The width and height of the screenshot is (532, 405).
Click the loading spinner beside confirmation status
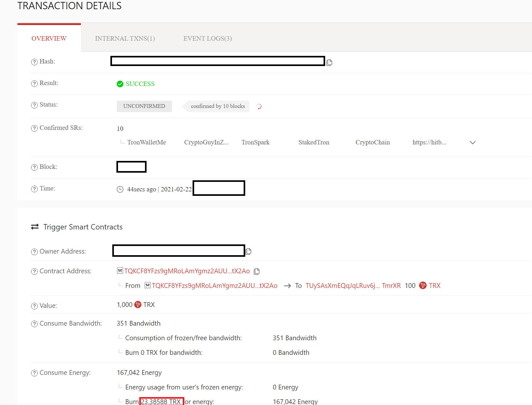pos(259,106)
